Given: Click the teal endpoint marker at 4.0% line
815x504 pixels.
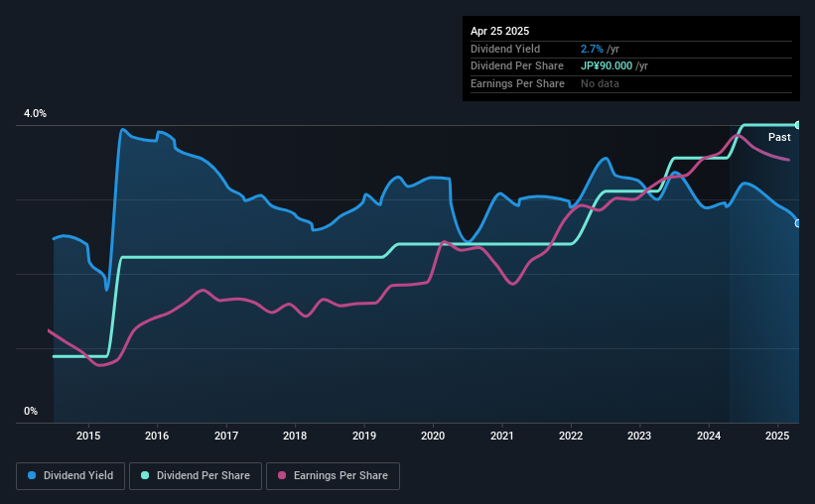Looking at the screenshot, I should (x=798, y=125).
